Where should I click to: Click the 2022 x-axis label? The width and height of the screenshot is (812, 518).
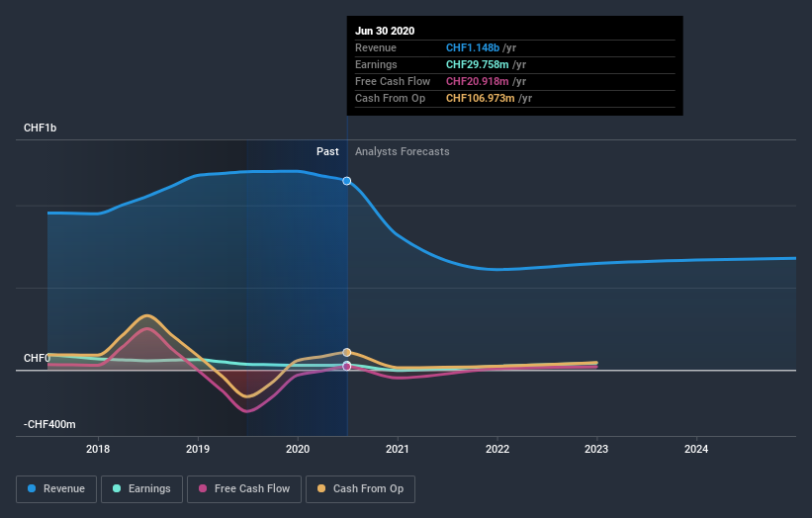(x=497, y=449)
